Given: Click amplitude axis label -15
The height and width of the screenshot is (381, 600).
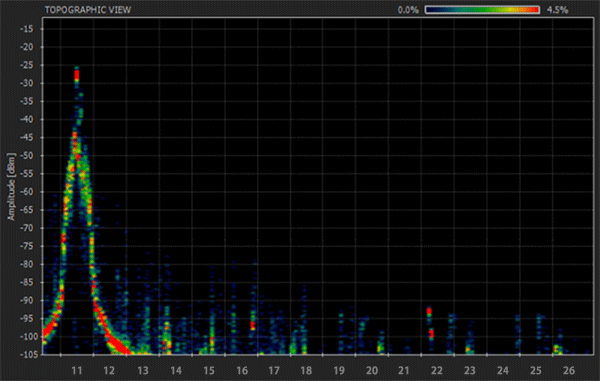Looking at the screenshot, I should click(27, 29).
